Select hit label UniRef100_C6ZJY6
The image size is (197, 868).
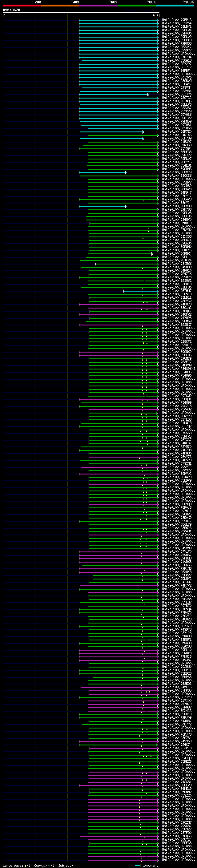(176, 94)
